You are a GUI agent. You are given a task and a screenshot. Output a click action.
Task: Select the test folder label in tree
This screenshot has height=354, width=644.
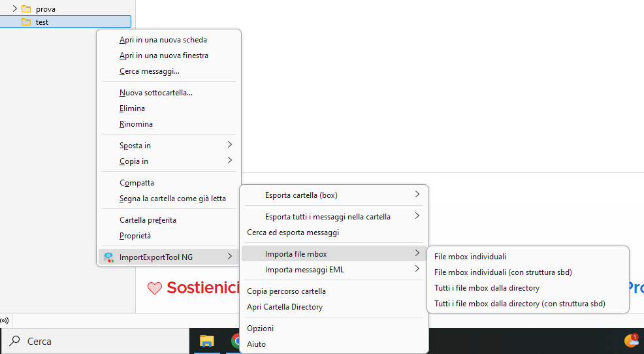pos(42,22)
